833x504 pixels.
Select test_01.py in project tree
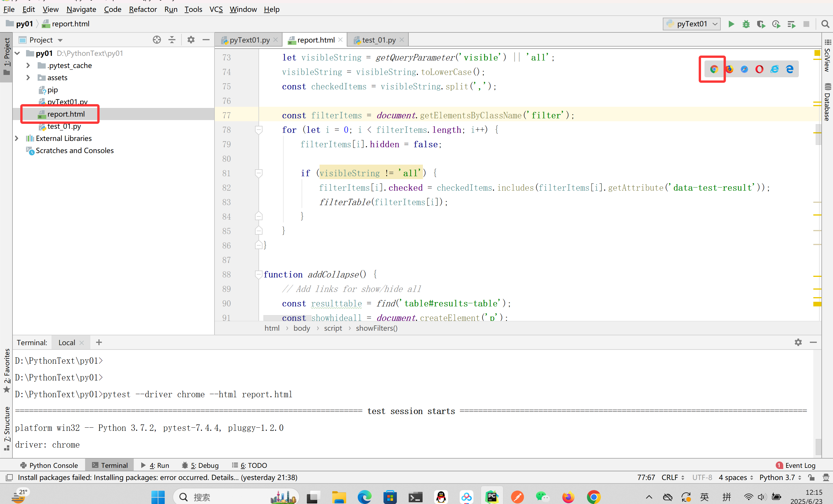[64, 126]
